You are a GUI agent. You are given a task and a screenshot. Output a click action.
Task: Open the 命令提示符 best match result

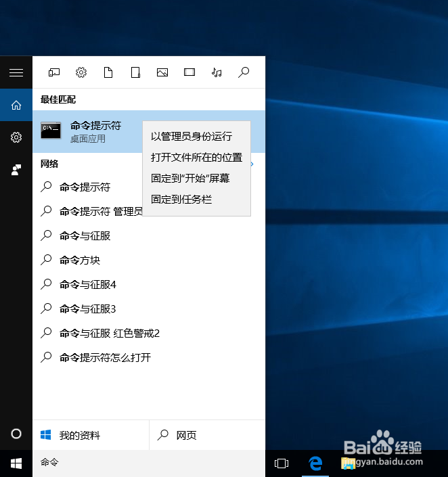(x=149, y=131)
